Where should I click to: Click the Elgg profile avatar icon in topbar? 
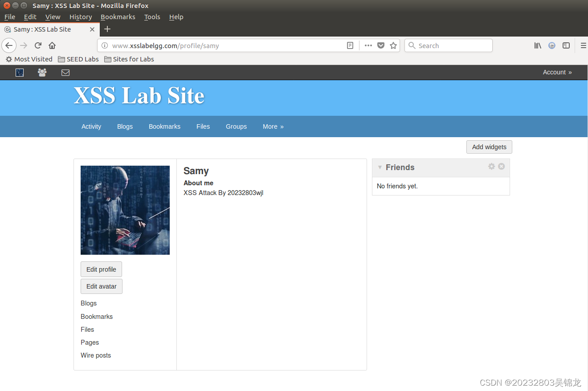click(x=20, y=72)
